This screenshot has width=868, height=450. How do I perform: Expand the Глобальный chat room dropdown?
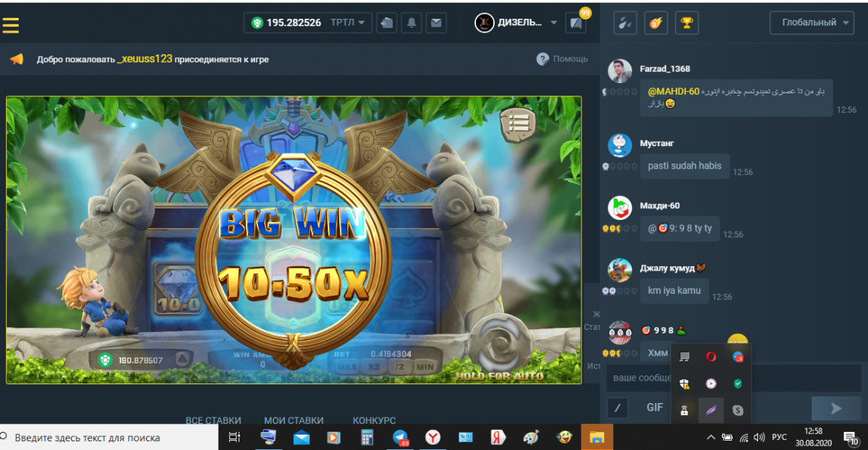812,22
